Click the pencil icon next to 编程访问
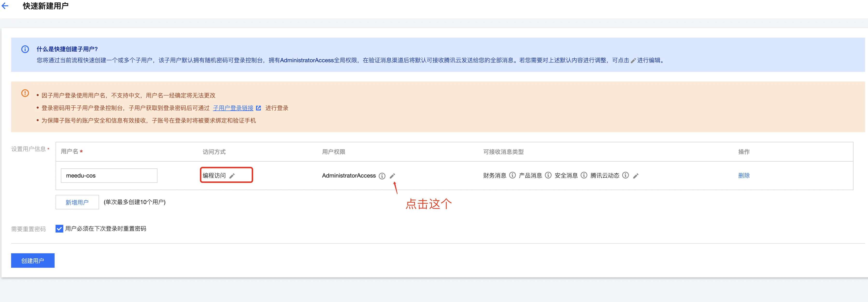Viewport: 868px width, 302px height. coord(232,176)
